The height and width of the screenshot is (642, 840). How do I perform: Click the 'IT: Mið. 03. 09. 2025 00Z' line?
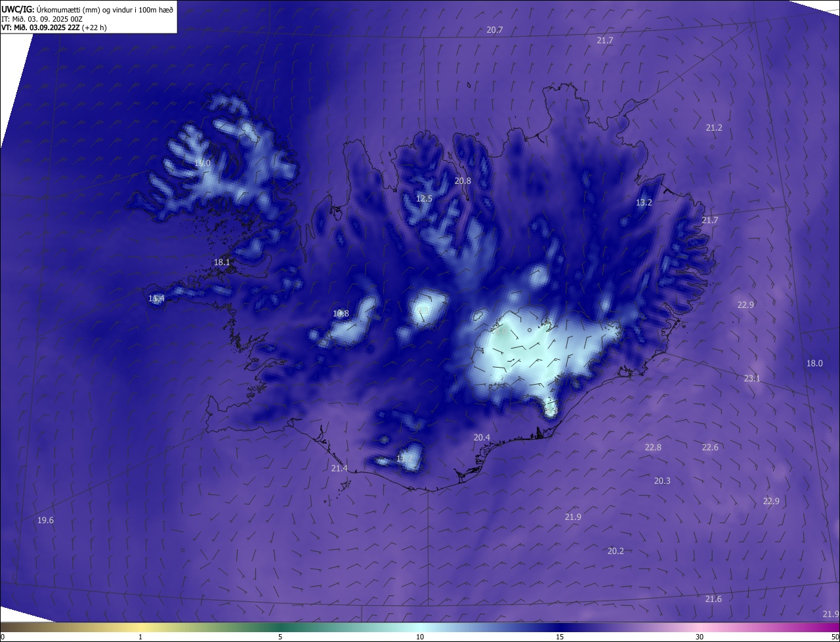point(41,18)
